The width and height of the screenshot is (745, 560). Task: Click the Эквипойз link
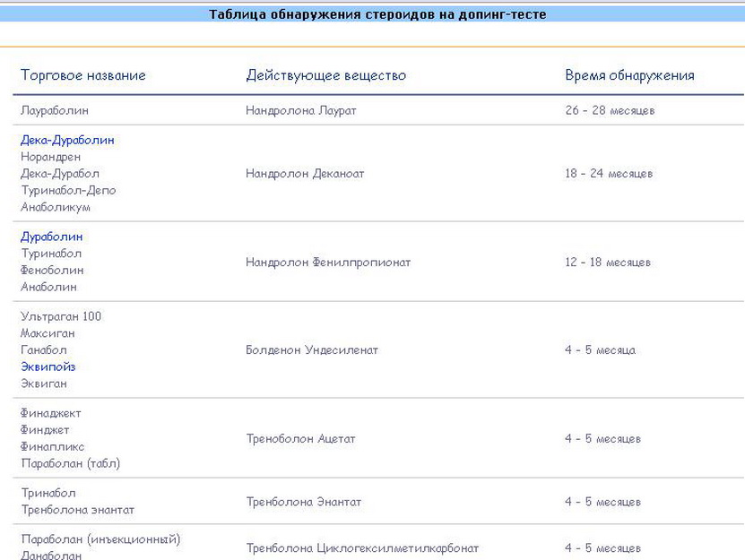tap(48, 366)
